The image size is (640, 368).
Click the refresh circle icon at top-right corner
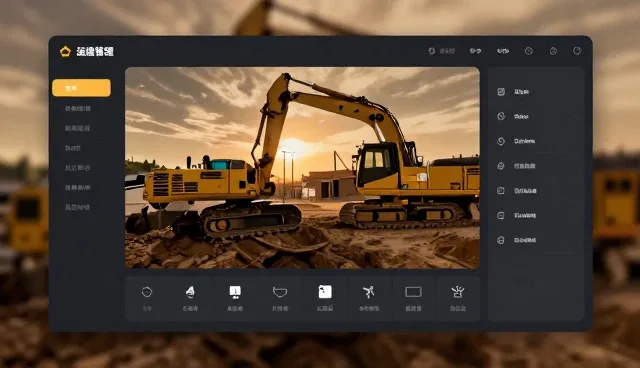pyautogui.click(x=577, y=51)
